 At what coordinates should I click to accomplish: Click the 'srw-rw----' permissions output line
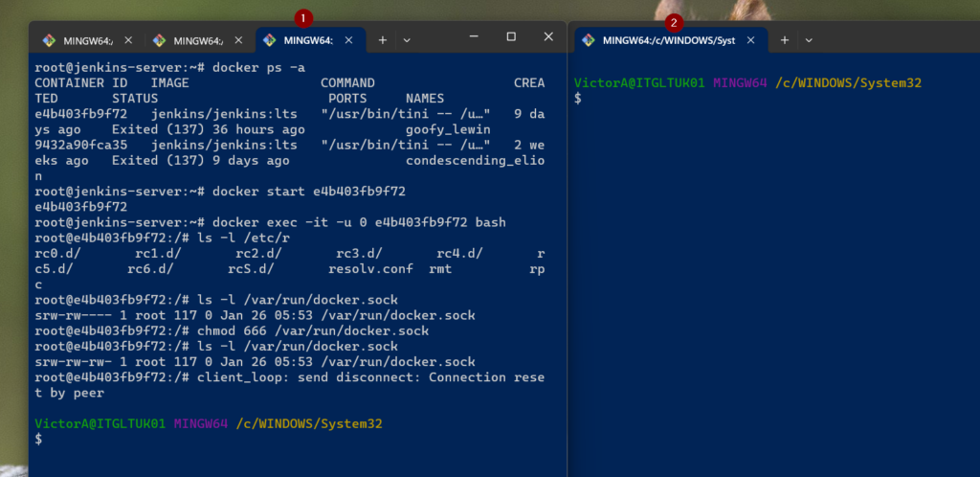point(255,315)
